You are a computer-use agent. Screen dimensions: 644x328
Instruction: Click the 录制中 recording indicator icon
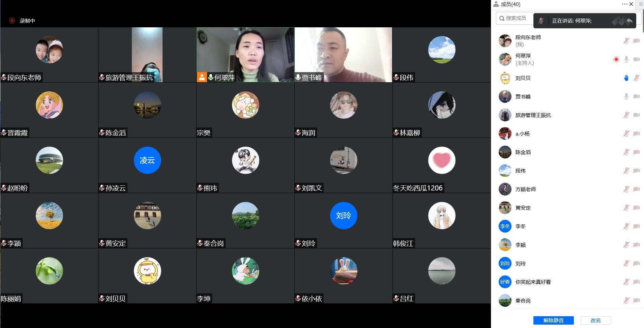[12, 21]
